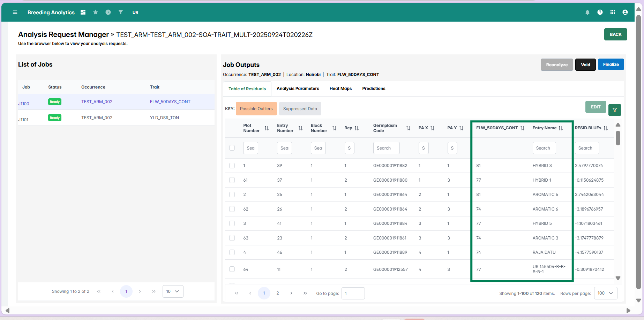The image size is (644, 320).
Task: Click the green table filter icon
Action: pos(615,110)
